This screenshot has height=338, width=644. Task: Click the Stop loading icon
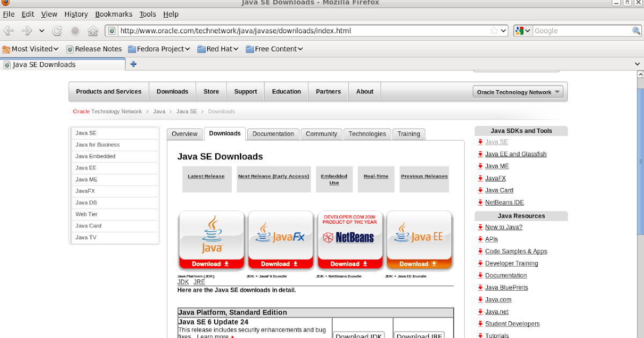tap(75, 31)
